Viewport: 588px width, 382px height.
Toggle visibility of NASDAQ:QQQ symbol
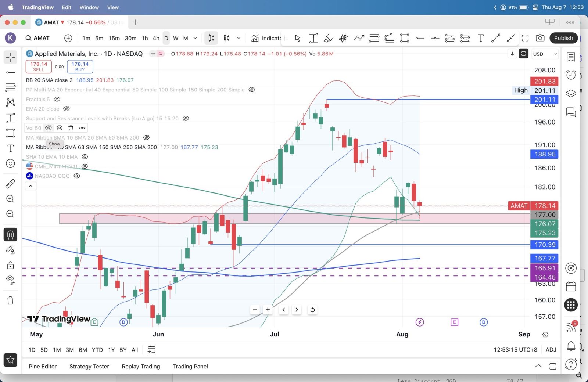tap(77, 176)
